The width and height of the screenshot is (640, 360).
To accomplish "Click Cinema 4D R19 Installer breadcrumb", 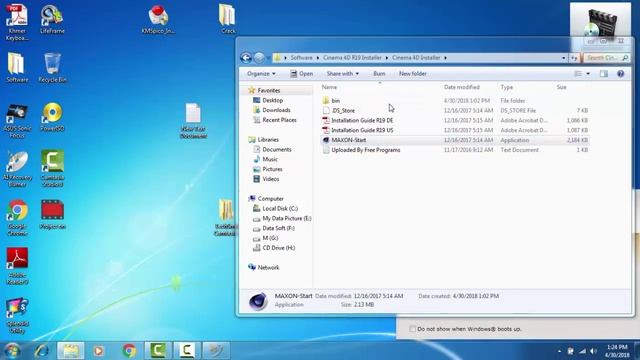I will (x=352, y=58).
